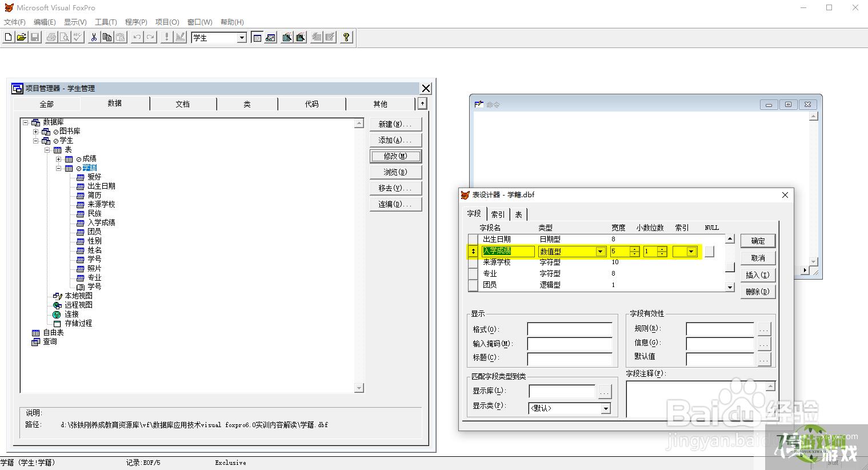The image size is (868, 470).
Task: Expand the 成绩 table node
Action: [58, 159]
